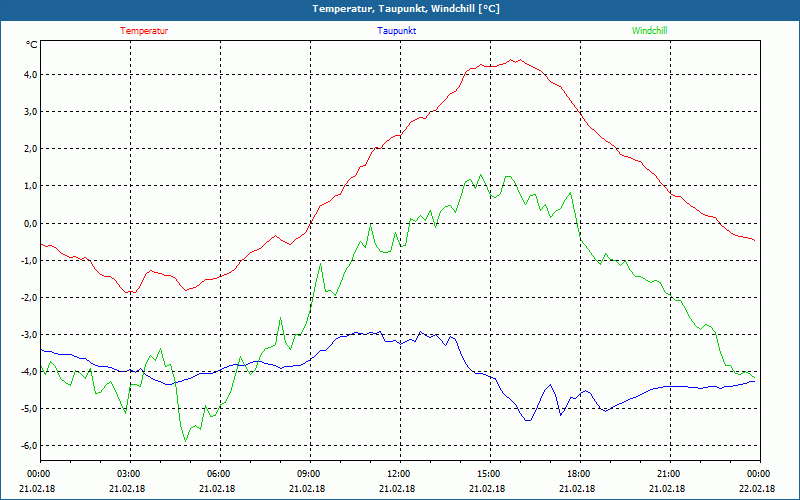
Task: Click the 09:00 time axis label
Action: coord(308,474)
